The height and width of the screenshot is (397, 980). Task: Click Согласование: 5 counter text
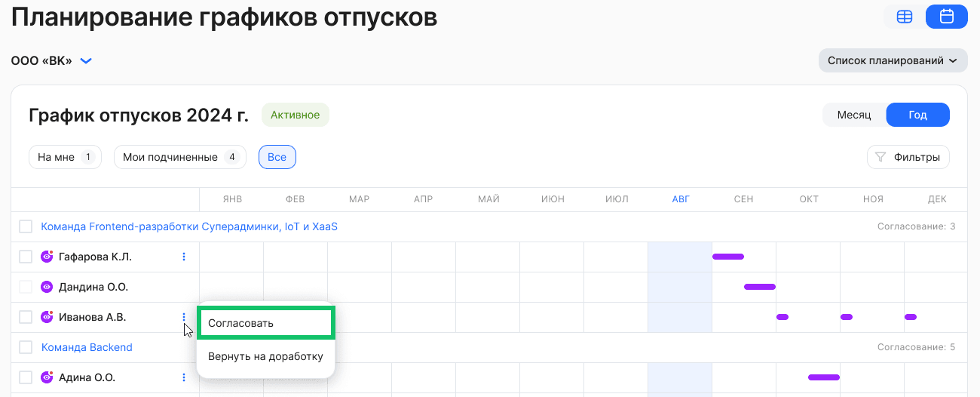[x=917, y=347]
